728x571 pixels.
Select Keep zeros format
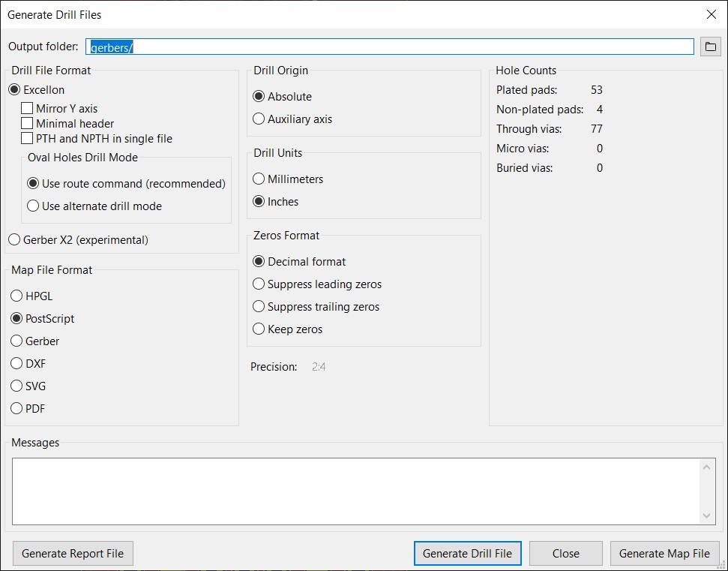pos(259,329)
